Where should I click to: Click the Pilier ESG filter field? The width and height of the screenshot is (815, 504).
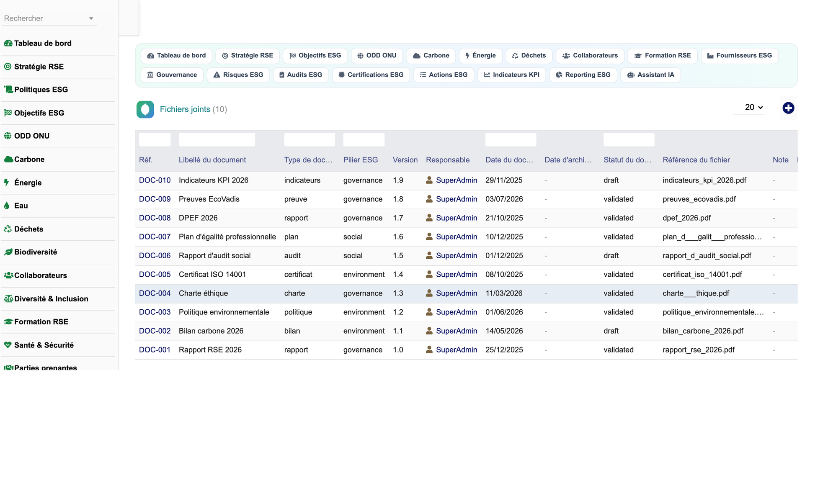pyautogui.click(x=364, y=140)
